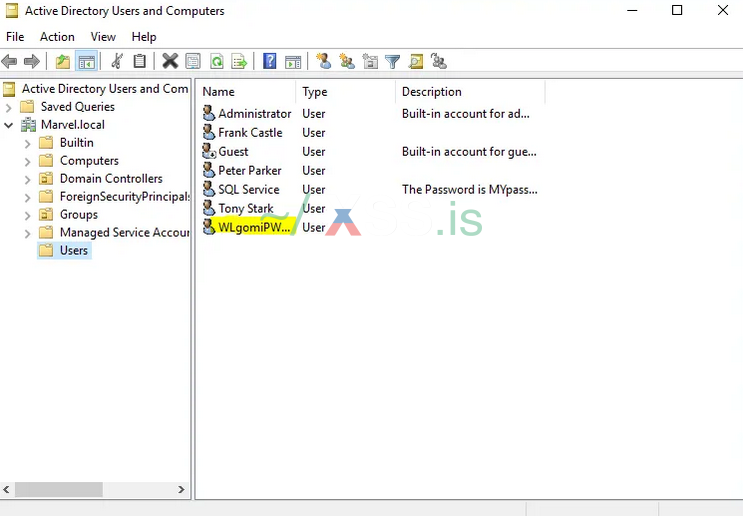
Task: Click 'Built-in account for ad...' description
Action: (465, 114)
